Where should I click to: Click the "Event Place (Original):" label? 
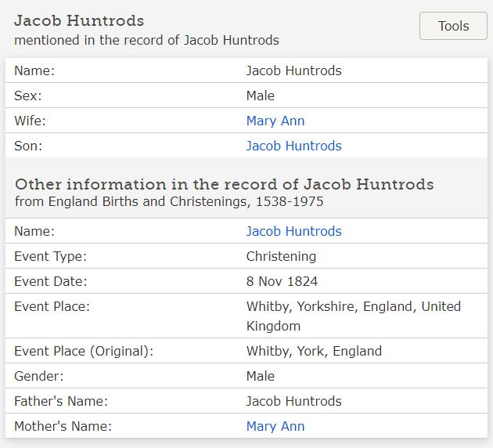click(83, 351)
